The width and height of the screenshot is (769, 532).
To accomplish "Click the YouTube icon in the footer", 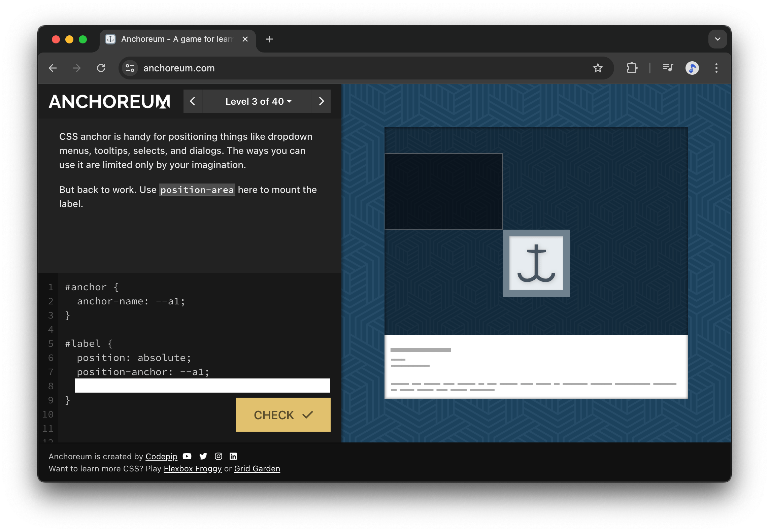I will pos(187,456).
